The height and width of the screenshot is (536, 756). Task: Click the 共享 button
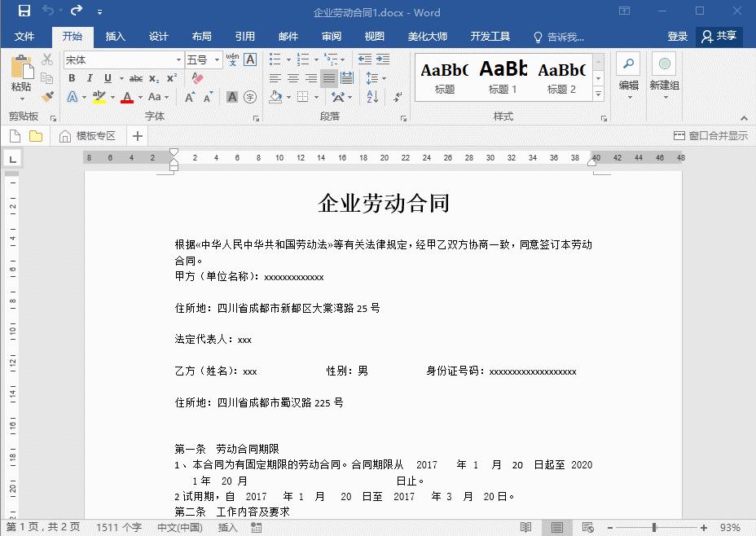tap(719, 37)
